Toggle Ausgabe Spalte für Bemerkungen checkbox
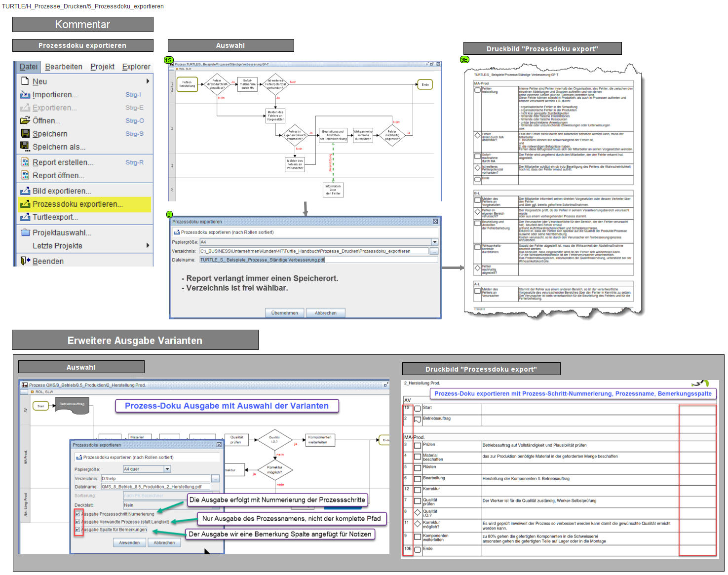728x575 pixels. pos(77,530)
